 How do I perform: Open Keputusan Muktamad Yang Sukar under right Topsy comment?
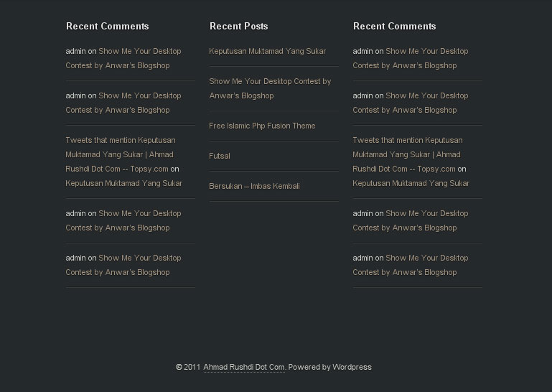(x=411, y=184)
